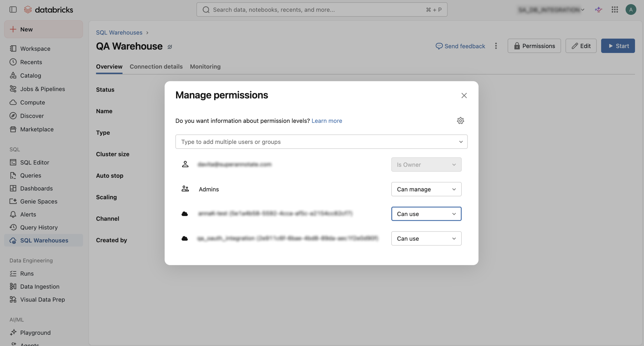Click the Databricks logo
This screenshot has height=346, width=644.
click(x=48, y=9)
